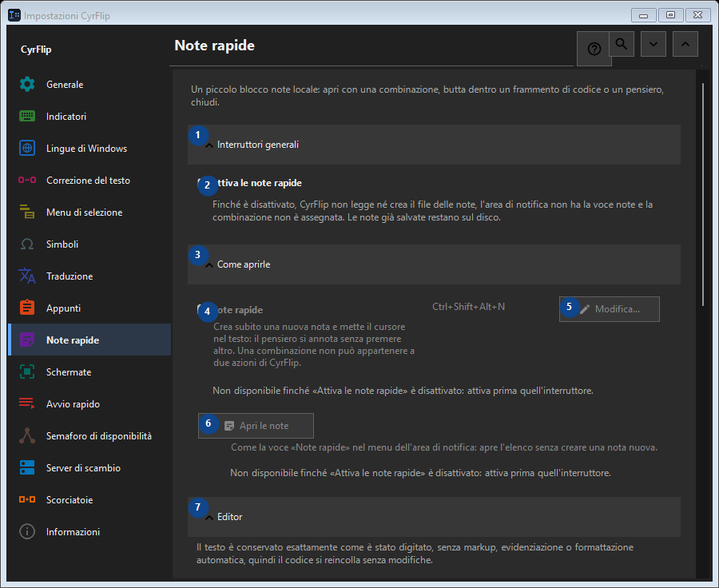
Task: Click the down-chevron button in the header
Action: coord(653,44)
